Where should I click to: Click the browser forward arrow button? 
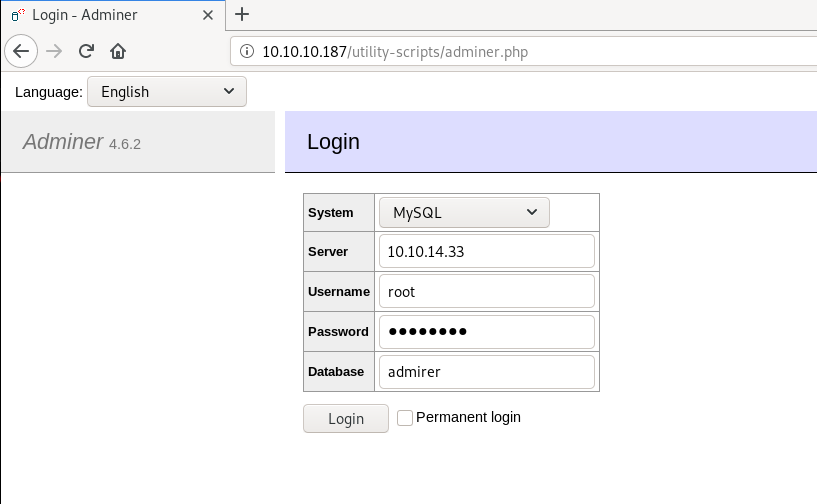[x=55, y=51]
